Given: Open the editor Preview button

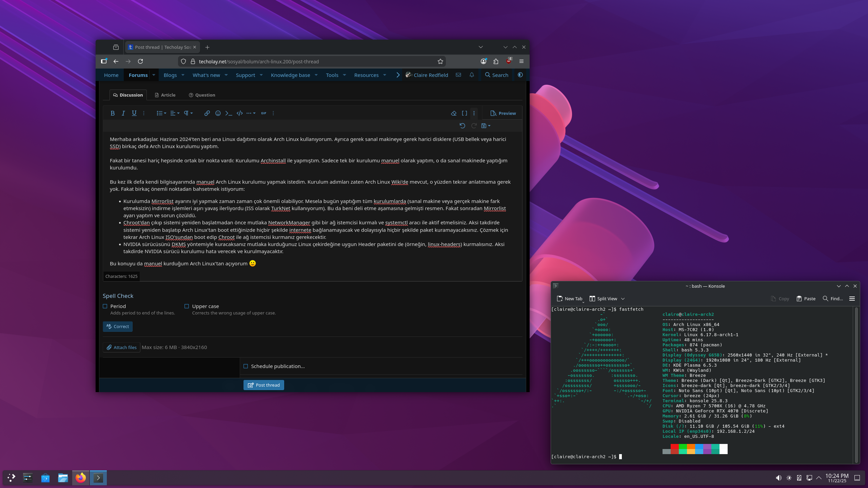Looking at the screenshot, I should (x=503, y=113).
